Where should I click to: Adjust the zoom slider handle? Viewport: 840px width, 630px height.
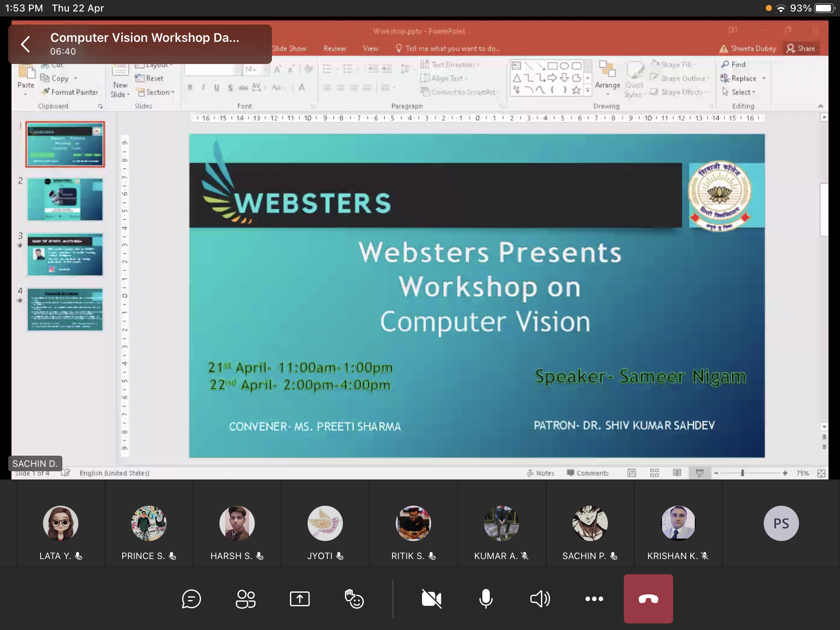[x=742, y=473]
